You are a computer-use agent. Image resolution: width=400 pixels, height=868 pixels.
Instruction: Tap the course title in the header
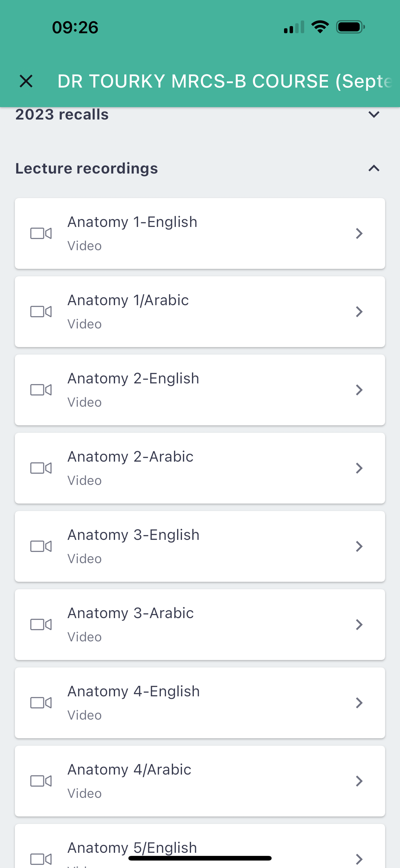coord(224,81)
